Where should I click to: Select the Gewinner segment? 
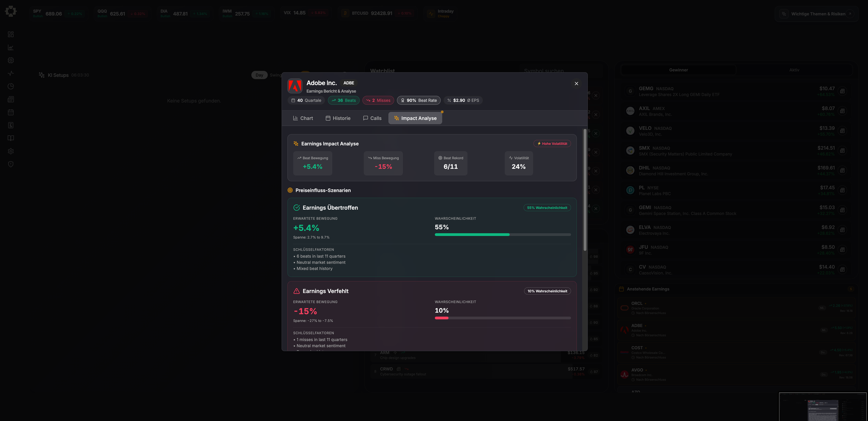click(x=678, y=70)
